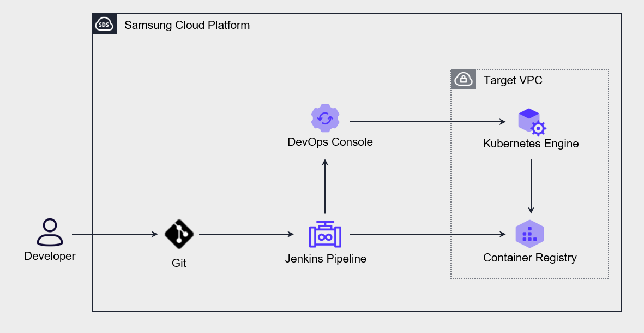Click the Git text label

point(179,263)
